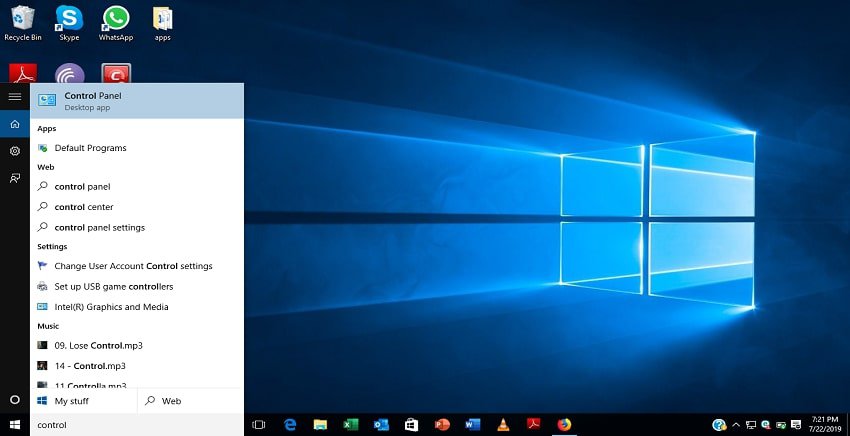Screen dimensions: 850x436
Task: Open the Control Panel desktop app result
Action: pyautogui.click(x=137, y=101)
